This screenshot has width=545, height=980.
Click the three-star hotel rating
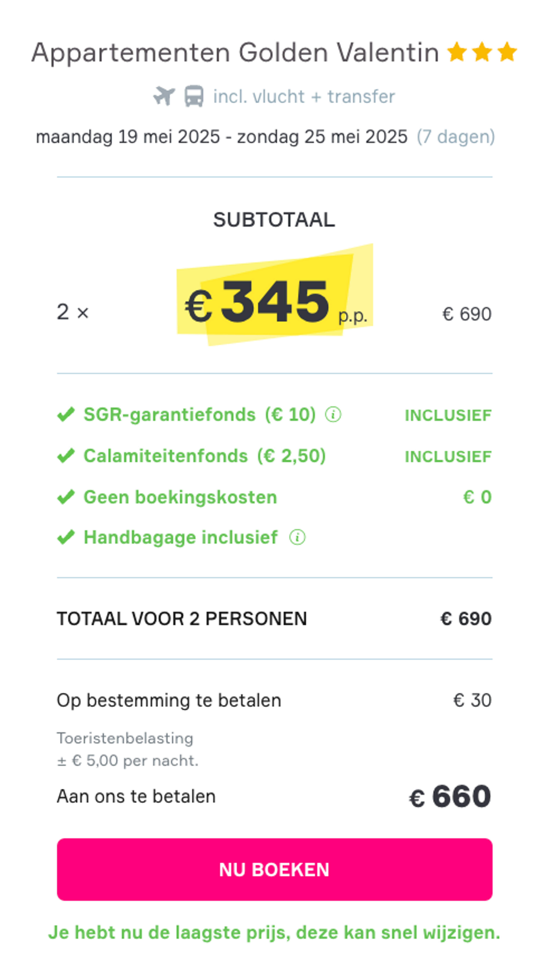click(x=482, y=52)
